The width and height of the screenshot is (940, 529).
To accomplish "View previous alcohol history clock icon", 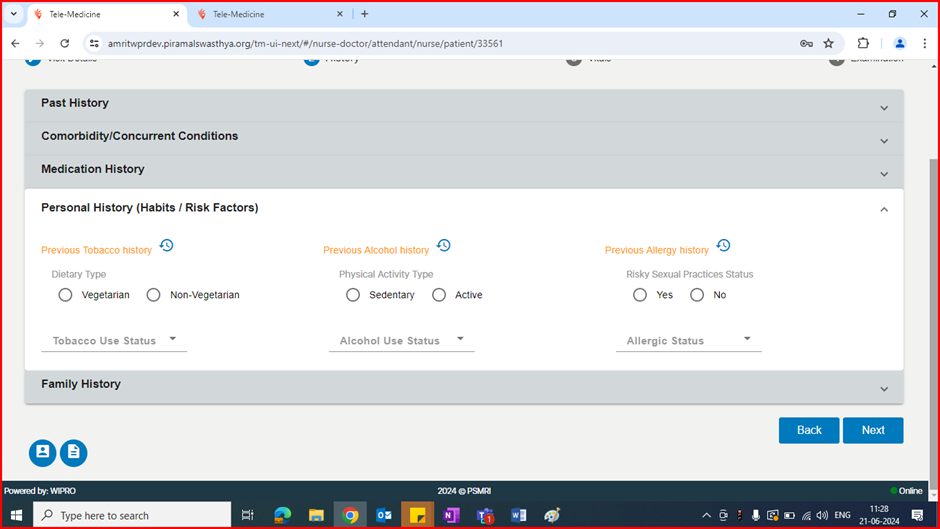I will coord(444,245).
